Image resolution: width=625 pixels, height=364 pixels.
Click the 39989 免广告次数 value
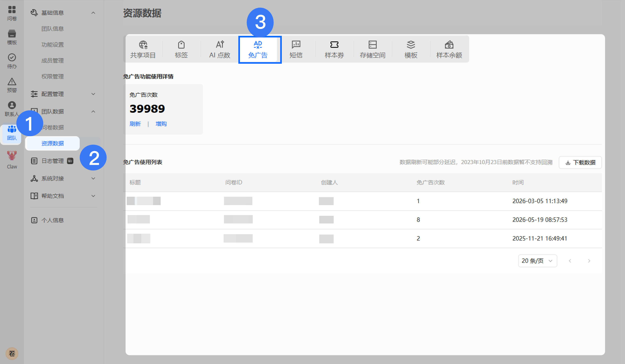[147, 109]
